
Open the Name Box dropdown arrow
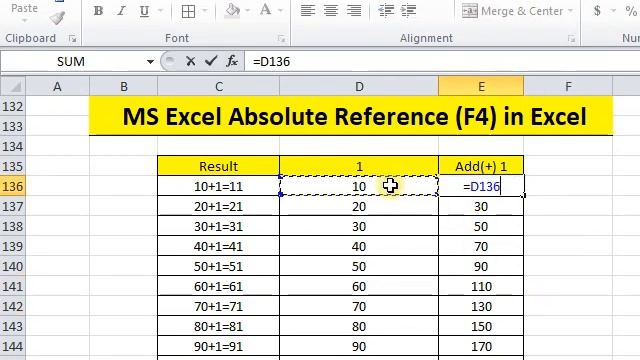click(x=150, y=62)
